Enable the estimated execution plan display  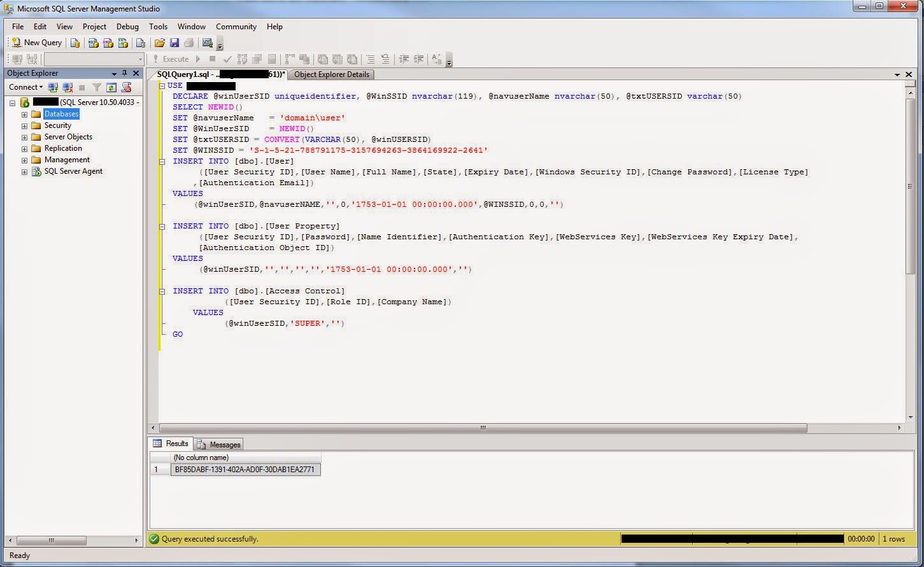pos(243,59)
